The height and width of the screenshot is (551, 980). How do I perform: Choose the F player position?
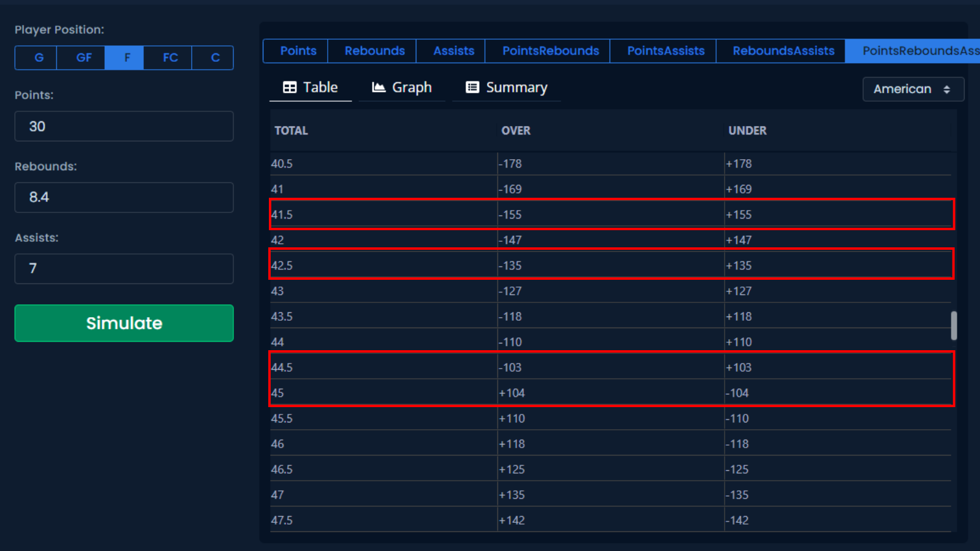tap(127, 58)
